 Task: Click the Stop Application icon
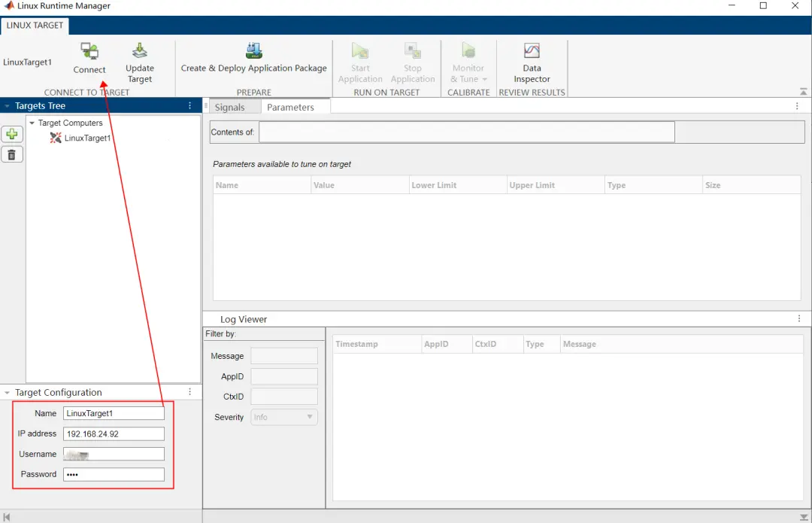point(412,51)
